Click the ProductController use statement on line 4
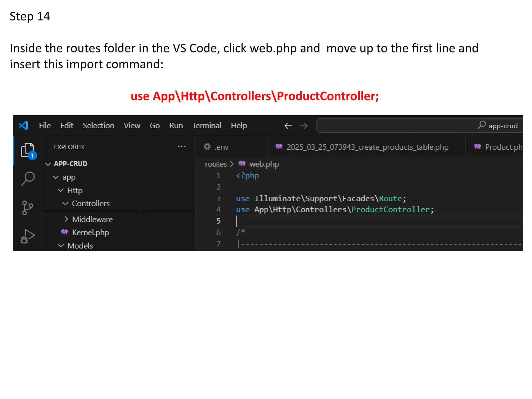The image size is (532, 399). pyautogui.click(x=335, y=209)
